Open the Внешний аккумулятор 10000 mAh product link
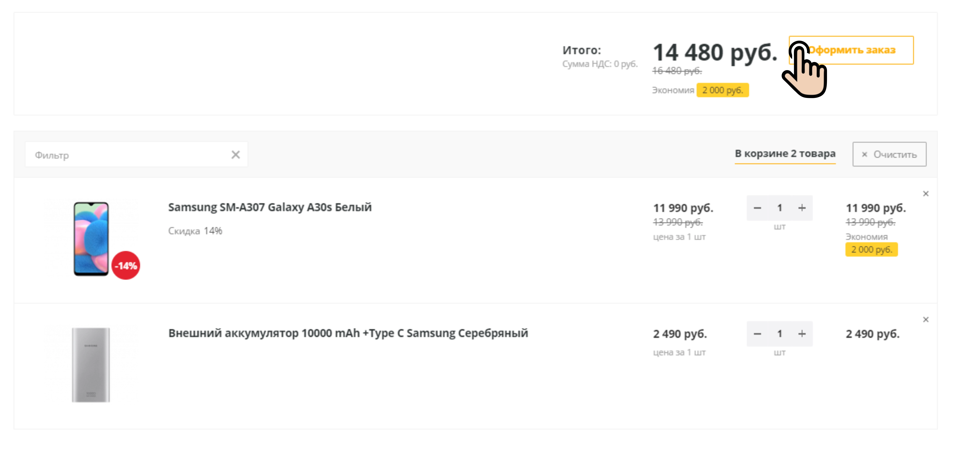 348,333
